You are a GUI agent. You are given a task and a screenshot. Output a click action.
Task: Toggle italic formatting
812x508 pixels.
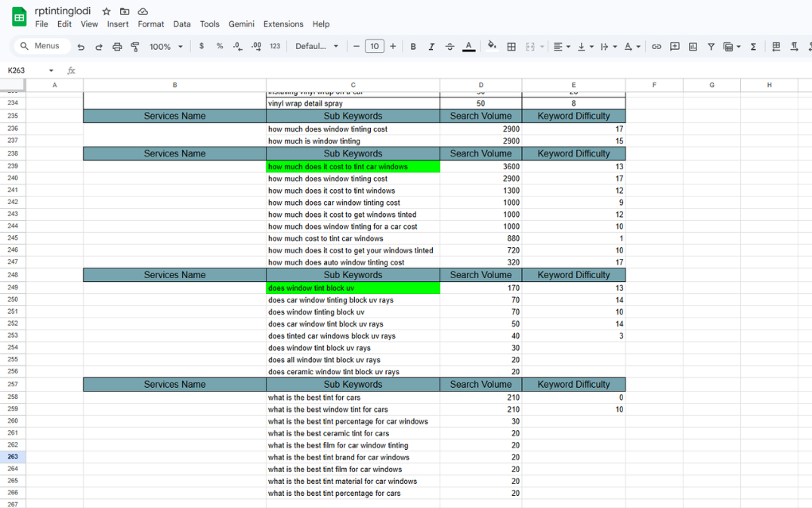[x=431, y=47]
